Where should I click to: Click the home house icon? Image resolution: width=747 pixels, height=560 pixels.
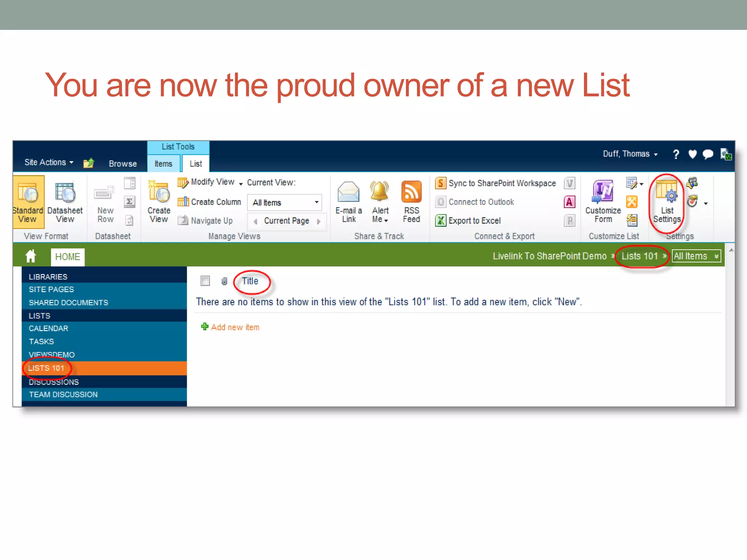[x=31, y=256]
